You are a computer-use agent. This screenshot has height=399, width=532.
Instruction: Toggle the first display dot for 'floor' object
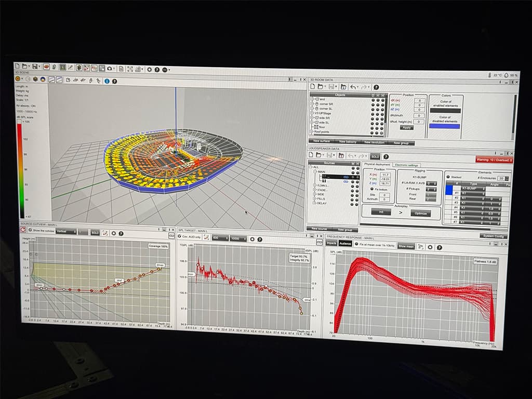pos(373,128)
